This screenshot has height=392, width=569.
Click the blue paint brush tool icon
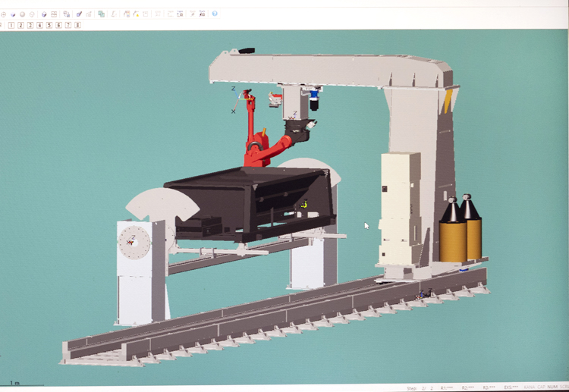click(79, 14)
